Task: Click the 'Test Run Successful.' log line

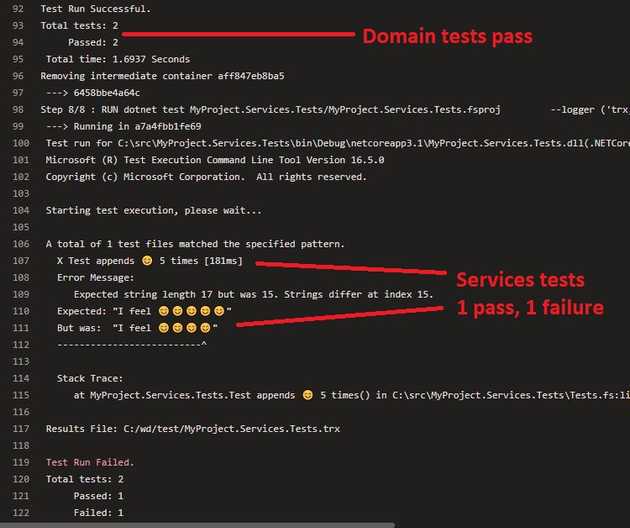Action: click(95, 9)
